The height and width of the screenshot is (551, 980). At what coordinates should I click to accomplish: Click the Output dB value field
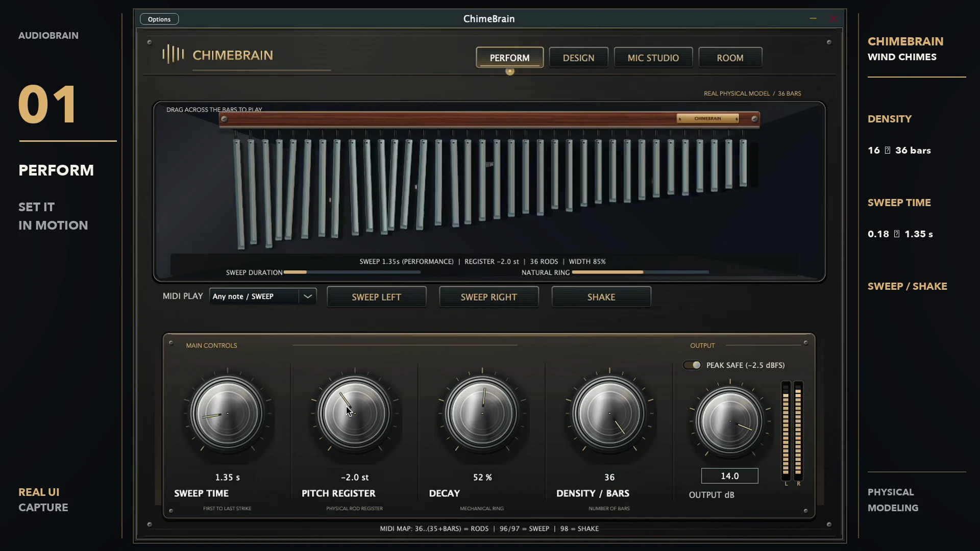[x=730, y=476]
